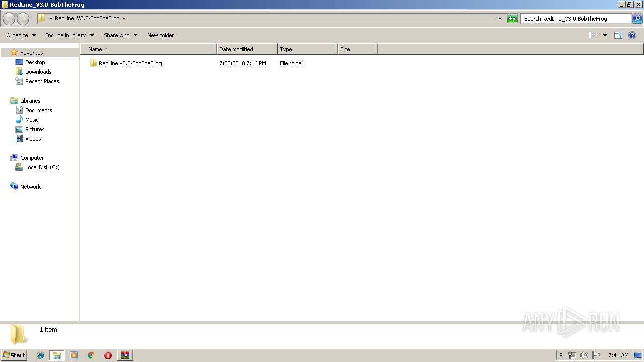
Task: Click the network tray icon
Action: pos(572,355)
